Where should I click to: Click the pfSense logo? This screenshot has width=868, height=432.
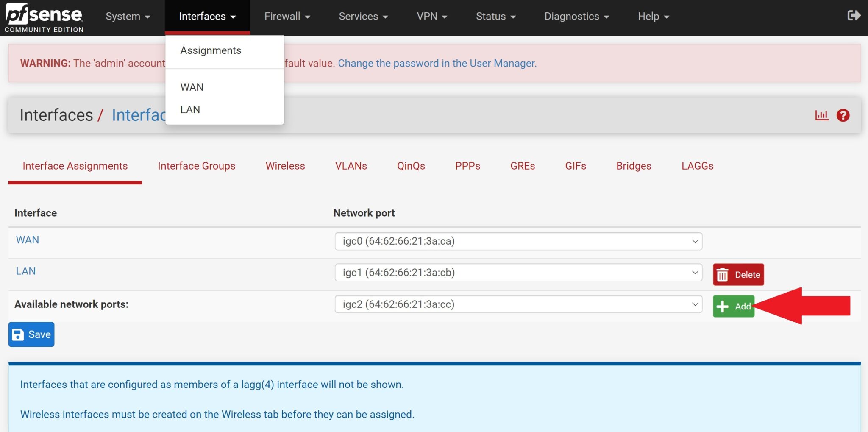point(42,16)
